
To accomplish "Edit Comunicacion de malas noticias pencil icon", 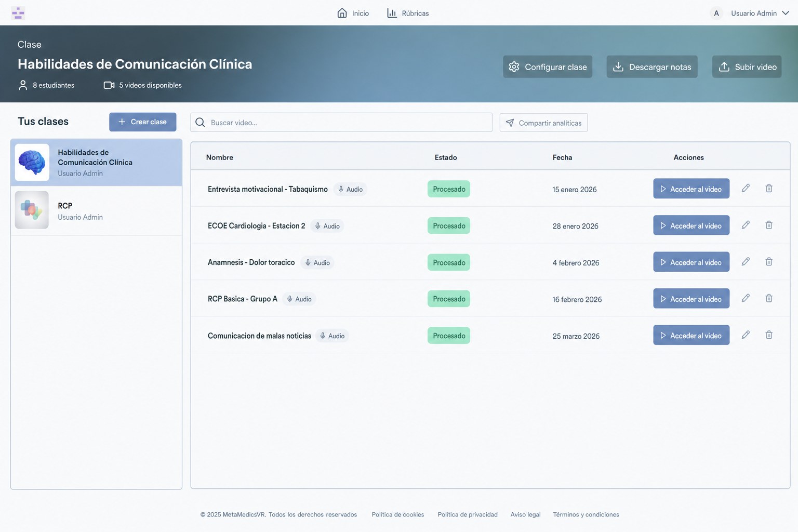I will (x=746, y=335).
